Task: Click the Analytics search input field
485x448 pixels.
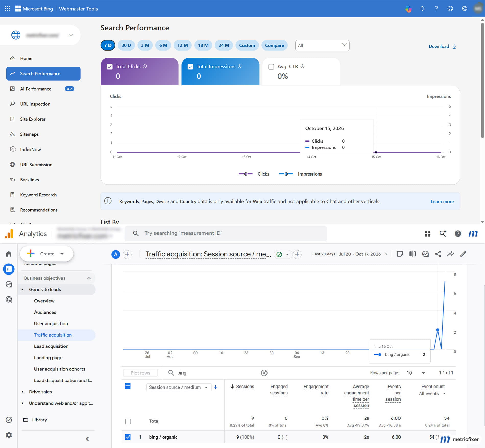Action: (x=226, y=233)
